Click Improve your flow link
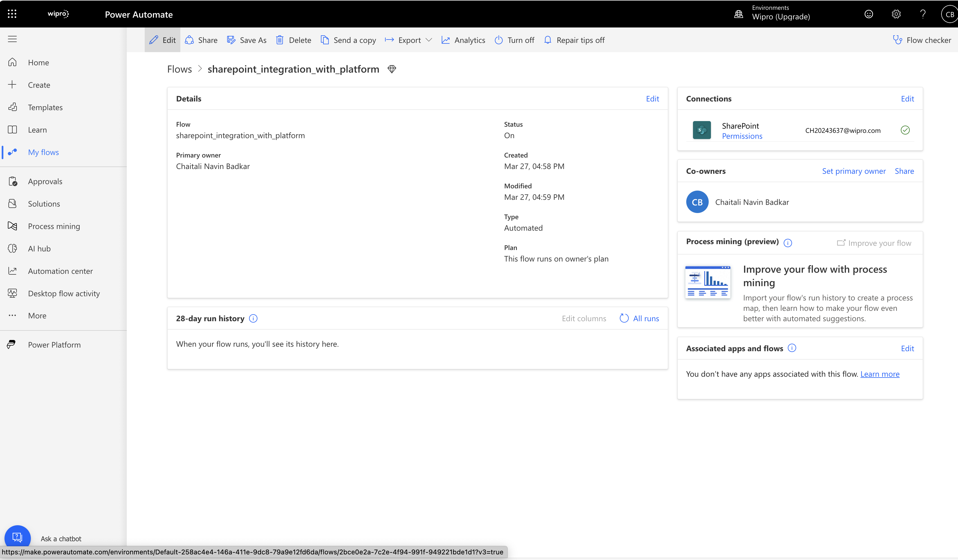Image resolution: width=958 pixels, height=560 pixels. (874, 243)
